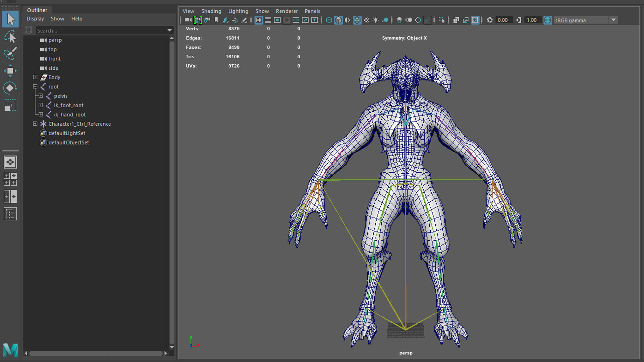Switch to single perspective pane layout
This screenshot has width=644, height=362.
coord(10,162)
